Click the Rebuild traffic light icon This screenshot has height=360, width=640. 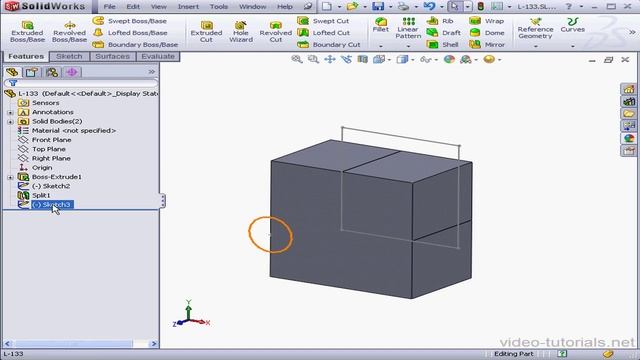[x=481, y=7]
